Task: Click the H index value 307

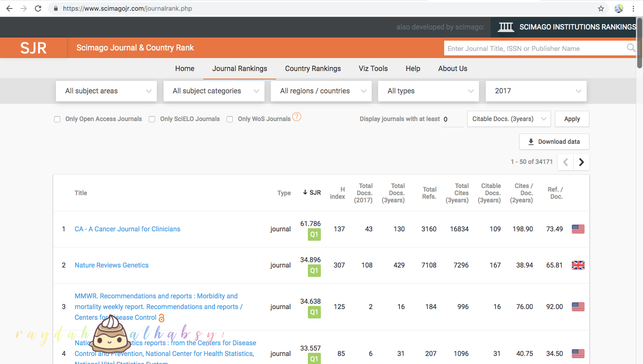Action: (339, 265)
